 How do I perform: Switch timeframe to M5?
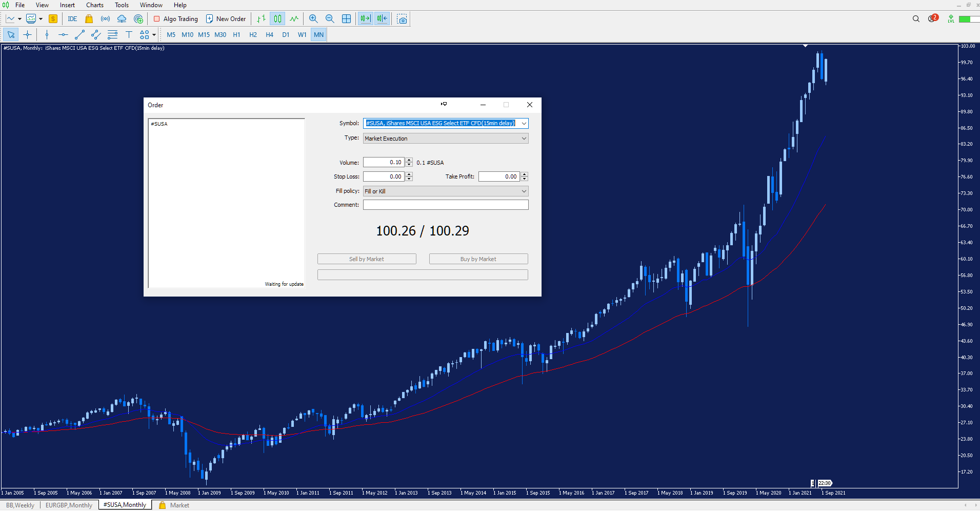tap(171, 34)
